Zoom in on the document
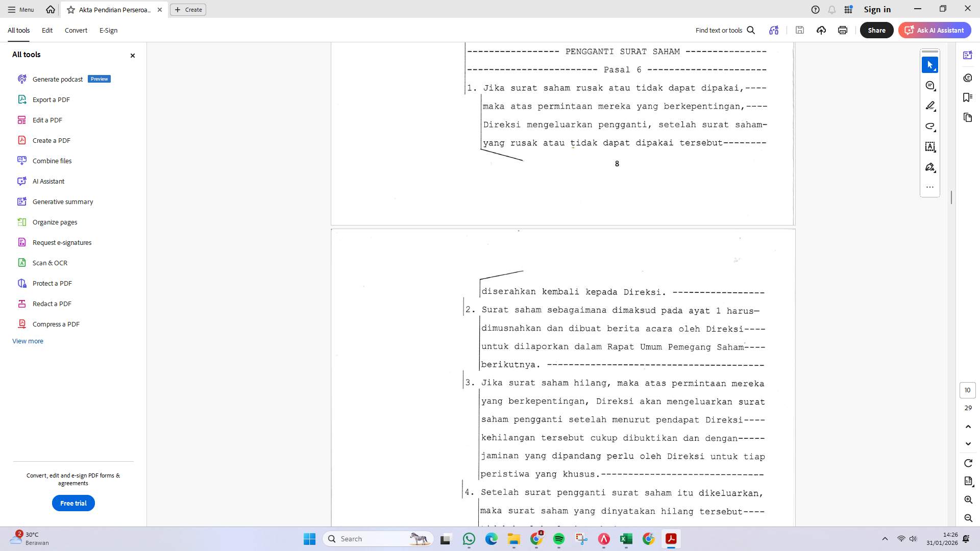Viewport: 980px width, 551px height. coord(968,500)
